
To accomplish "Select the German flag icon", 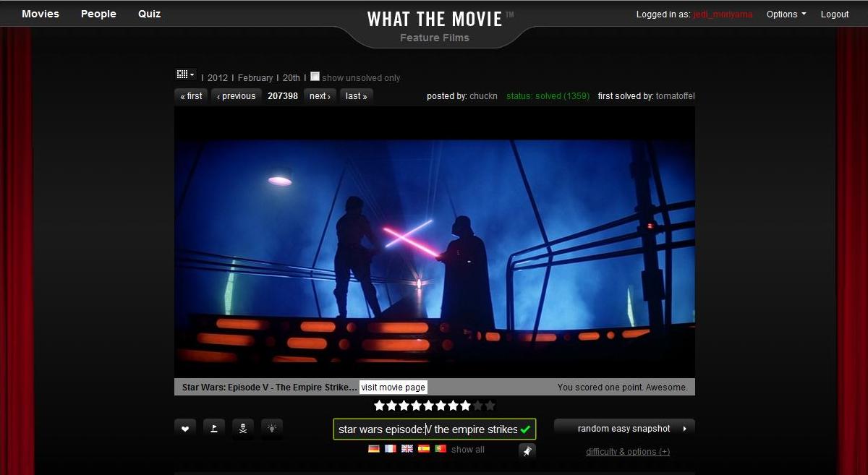I will point(374,449).
